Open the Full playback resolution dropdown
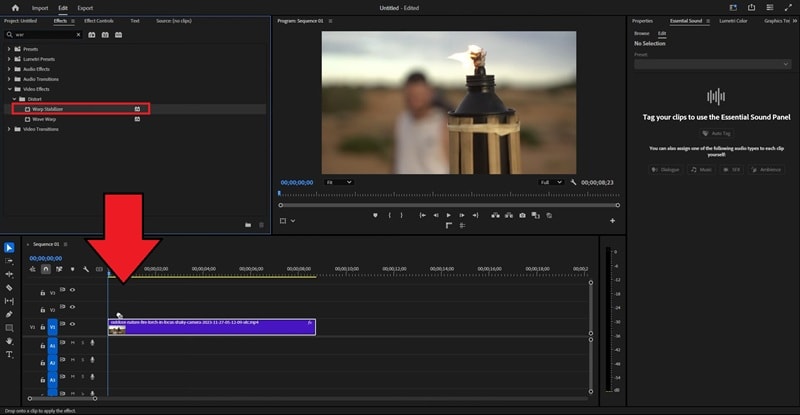The width and height of the screenshot is (800, 415). click(551, 182)
